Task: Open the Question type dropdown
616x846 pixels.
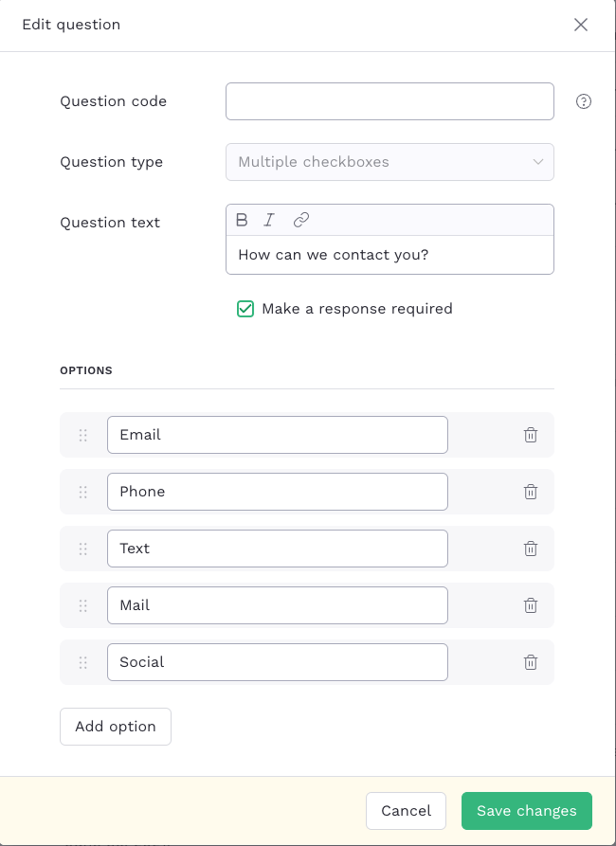Action: [x=389, y=162]
